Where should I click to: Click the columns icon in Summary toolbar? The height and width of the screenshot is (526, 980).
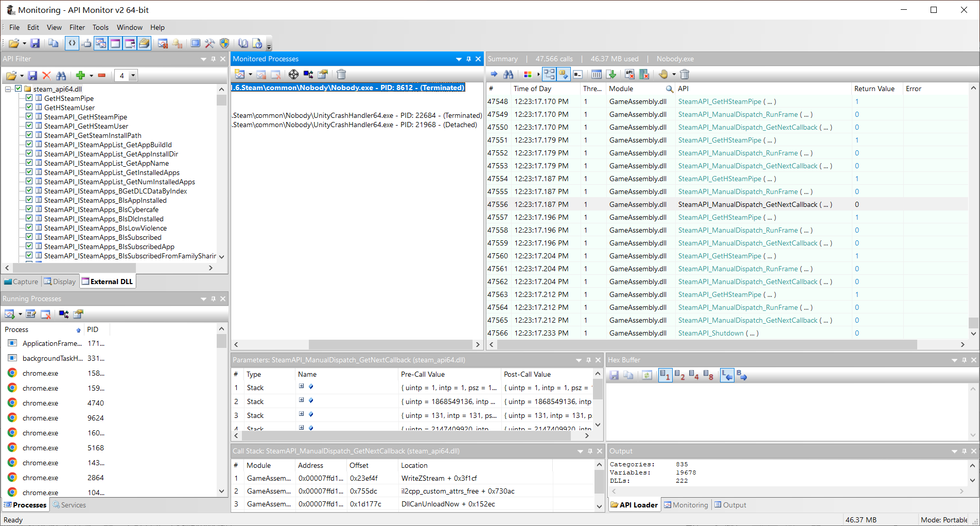pyautogui.click(x=597, y=75)
